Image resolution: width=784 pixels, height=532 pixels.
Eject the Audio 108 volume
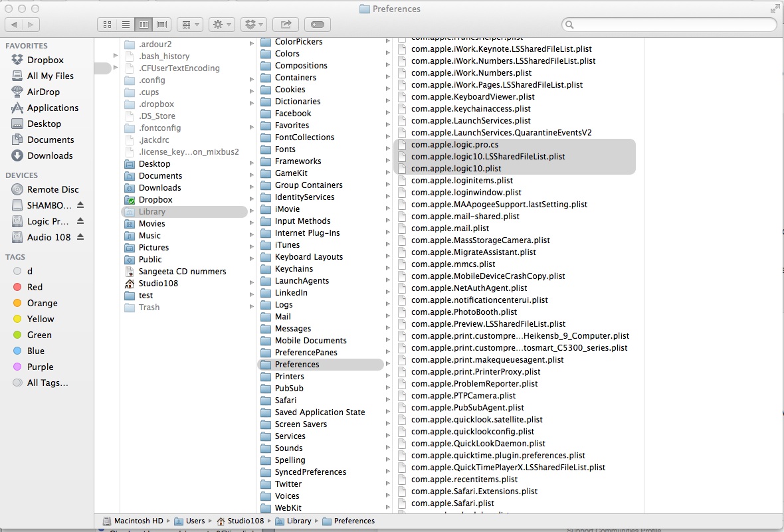tap(80, 237)
